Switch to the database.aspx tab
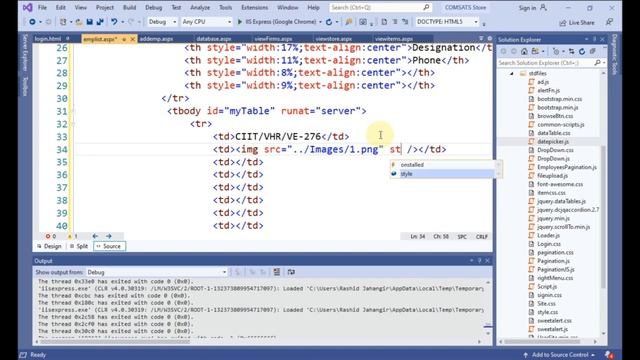The image size is (640, 360). tap(214, 39)
